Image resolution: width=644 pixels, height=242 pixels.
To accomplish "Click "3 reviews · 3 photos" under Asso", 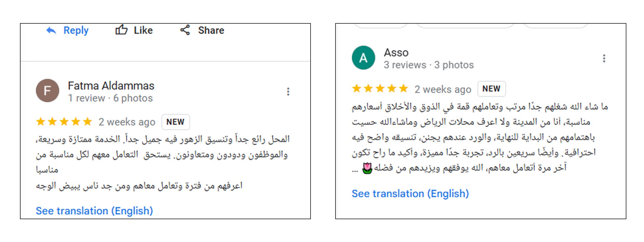I will click(x=429, y=65).
